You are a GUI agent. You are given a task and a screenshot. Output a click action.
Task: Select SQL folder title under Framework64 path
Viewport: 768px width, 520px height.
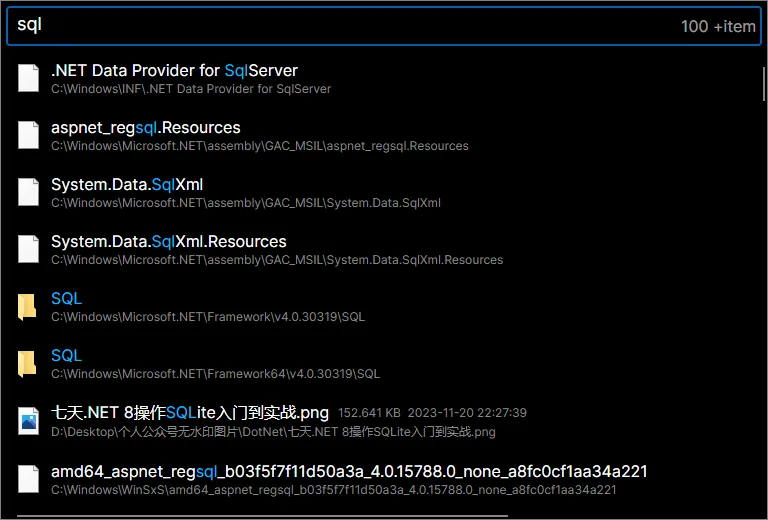[67, 355]
